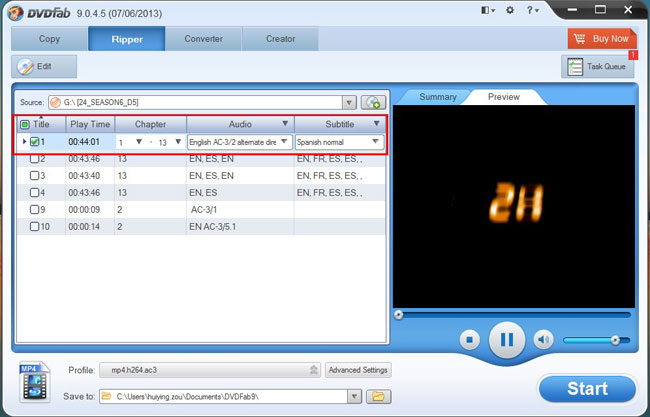Check title 9 checkbox
Image resolution: width=650 pixels, height=417 pixels.
tap(35, 210)
